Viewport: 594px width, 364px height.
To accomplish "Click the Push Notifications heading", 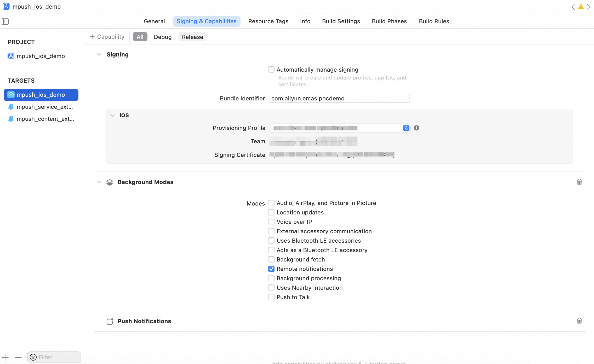I will click(x=144, y=321).
